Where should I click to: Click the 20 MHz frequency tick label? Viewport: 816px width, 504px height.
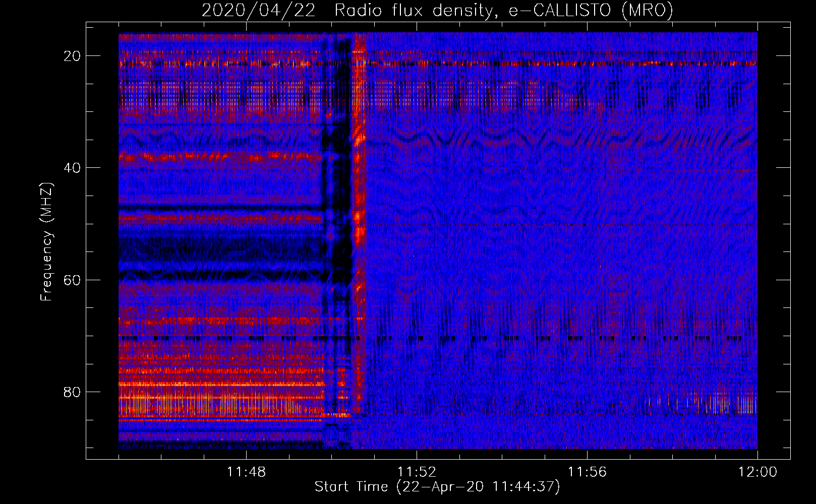click(x=73, y=56)
